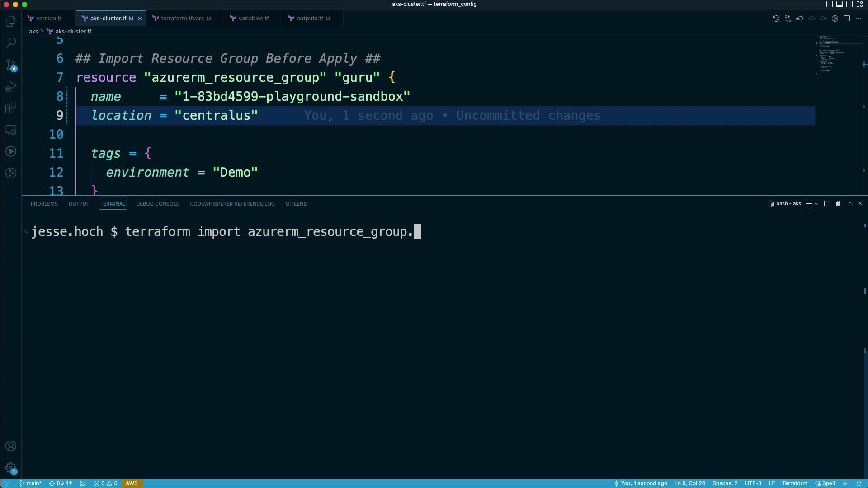Click the AWS status bar button
The image size is (868, 488).
click(x=132, y=483)
